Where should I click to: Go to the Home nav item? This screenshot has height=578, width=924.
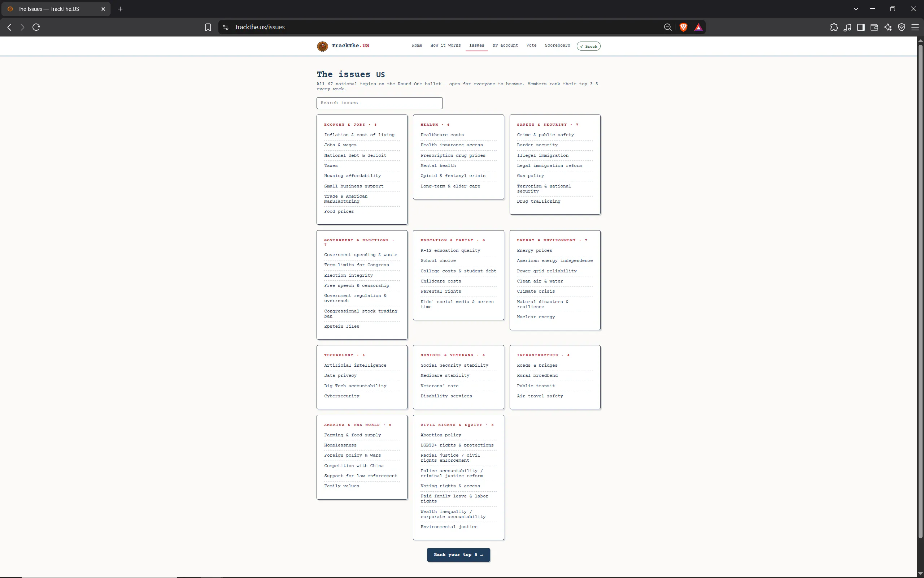[417, 46]
